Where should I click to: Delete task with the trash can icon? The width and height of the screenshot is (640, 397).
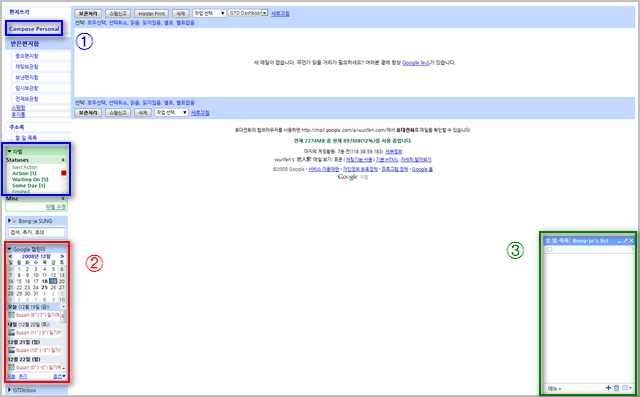click(x=617, y=388)
